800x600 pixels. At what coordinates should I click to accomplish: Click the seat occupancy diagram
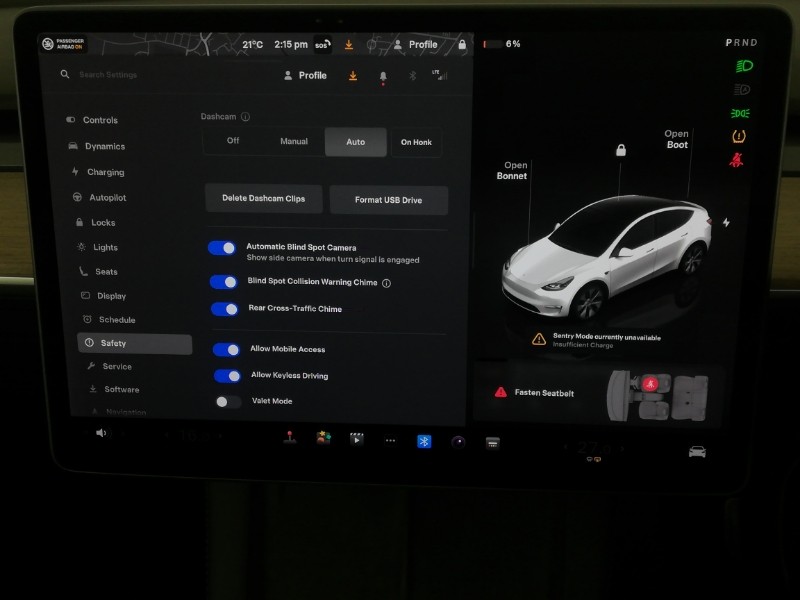(658, 396)
